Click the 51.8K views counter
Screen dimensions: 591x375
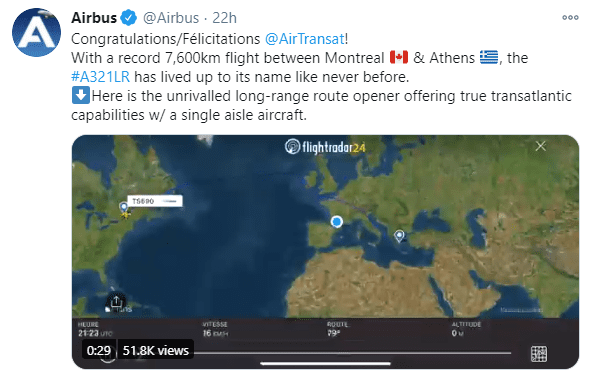point(156,351)
